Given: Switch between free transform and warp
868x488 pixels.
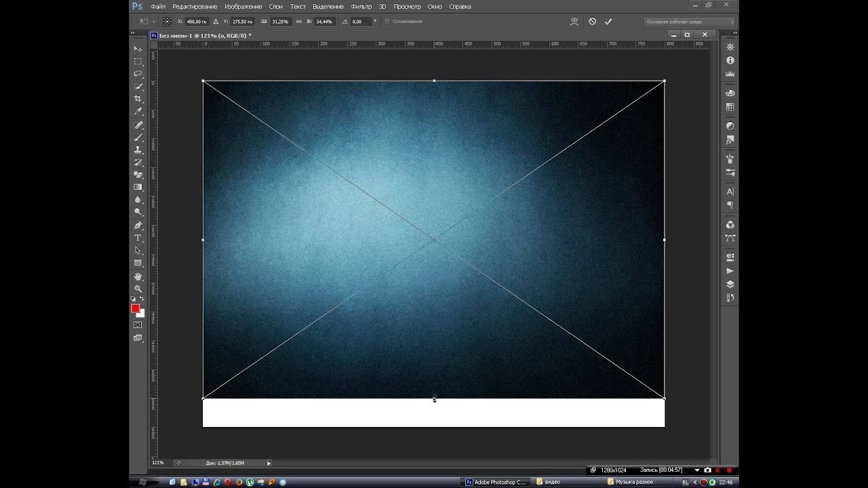Looking at the screenshot, I should [x=574, y=22].
